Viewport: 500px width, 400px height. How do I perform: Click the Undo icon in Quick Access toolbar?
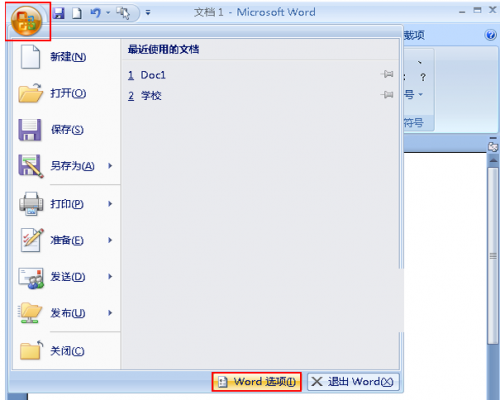pos(96,13)
